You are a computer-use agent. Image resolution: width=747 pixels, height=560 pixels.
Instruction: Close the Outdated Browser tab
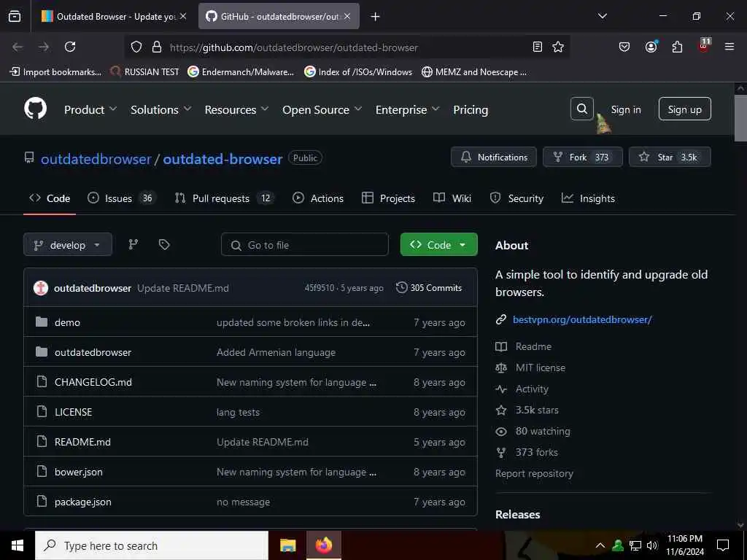point(183,16)
